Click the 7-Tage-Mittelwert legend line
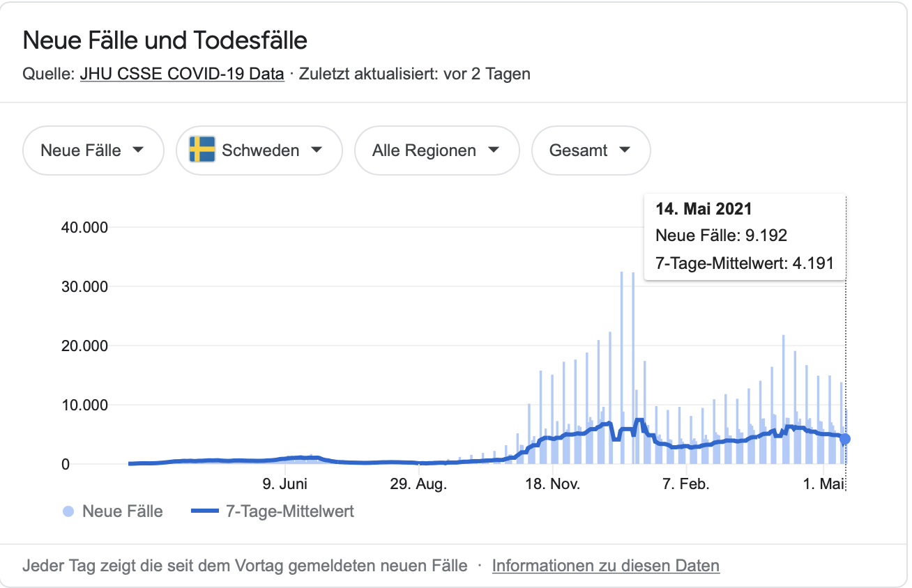The width and height of the screenshot is (912, 588). click(204, 511)
